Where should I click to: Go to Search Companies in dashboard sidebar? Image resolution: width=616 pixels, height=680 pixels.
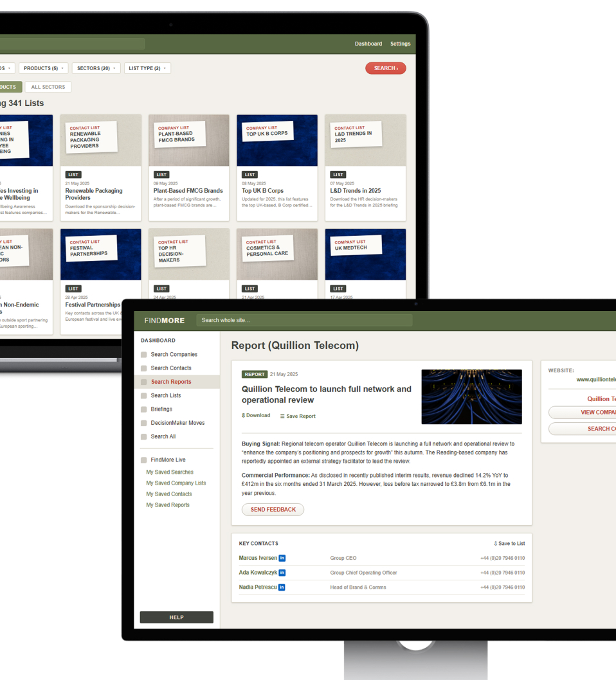174,354
